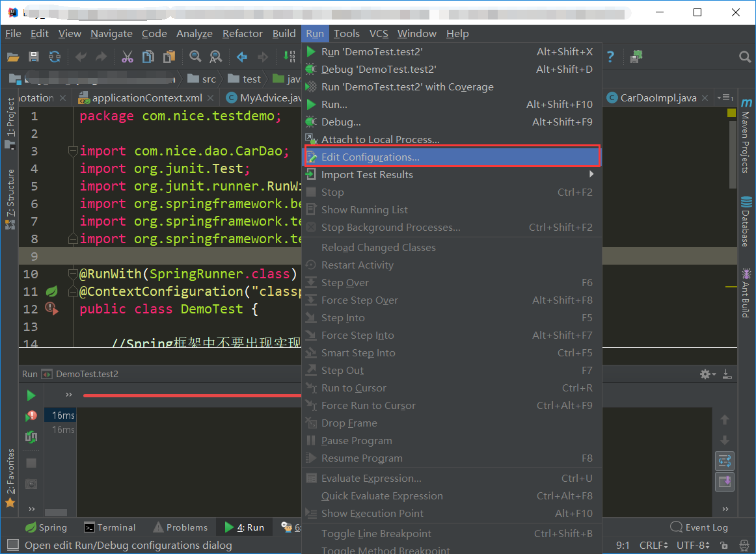Select the Rerun Failed Tests icon
Image resolution: width=756 pixels, height=554 pixels.
coord(31,415)
